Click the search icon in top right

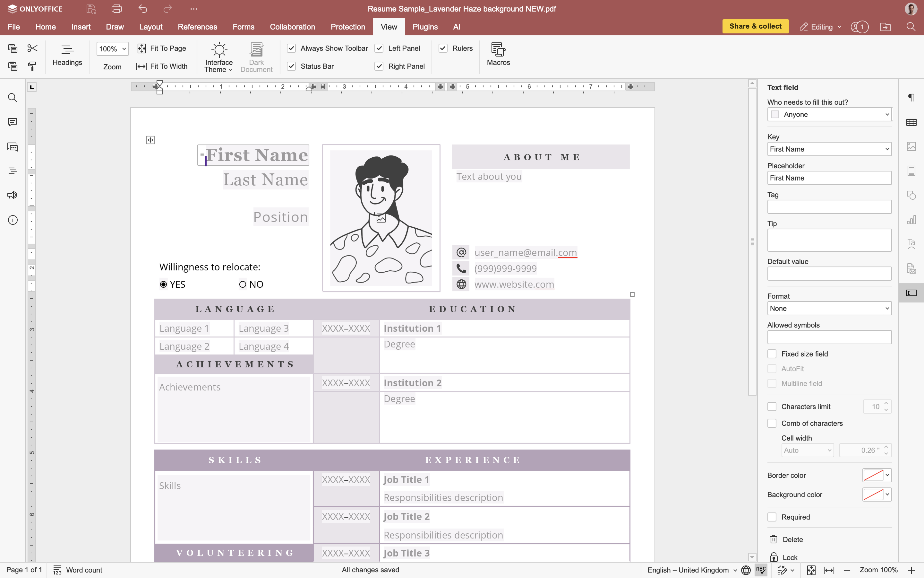point(911,27)
